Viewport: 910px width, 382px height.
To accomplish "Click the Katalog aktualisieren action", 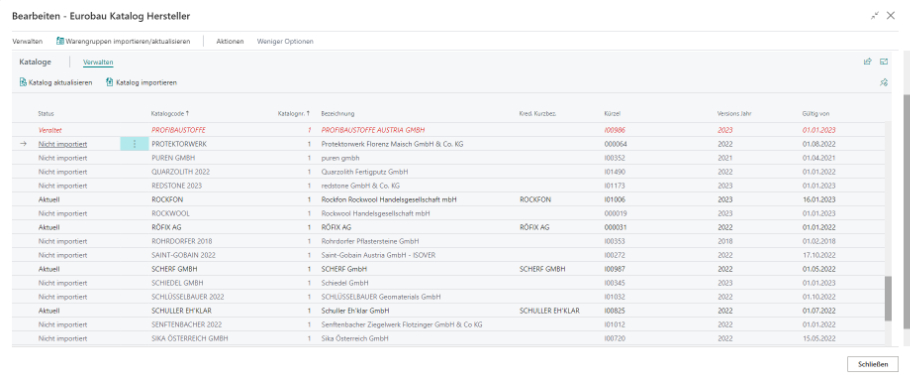I will pos(56,83).
